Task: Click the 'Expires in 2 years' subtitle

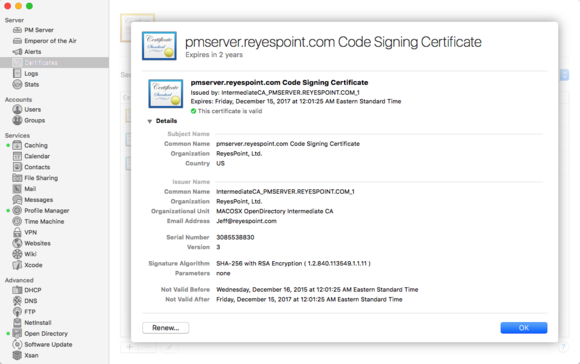Action: 214,55
